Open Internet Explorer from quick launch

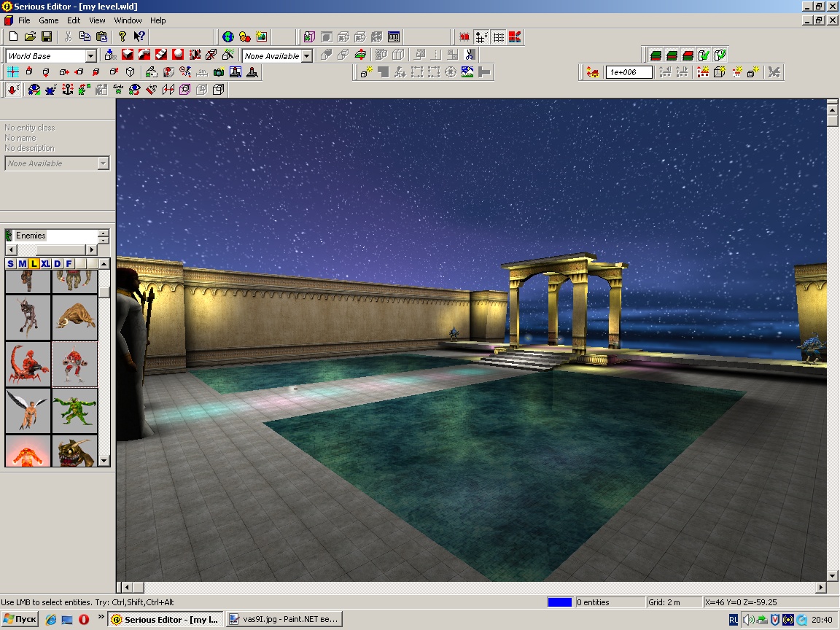click(x=51, y=619)
